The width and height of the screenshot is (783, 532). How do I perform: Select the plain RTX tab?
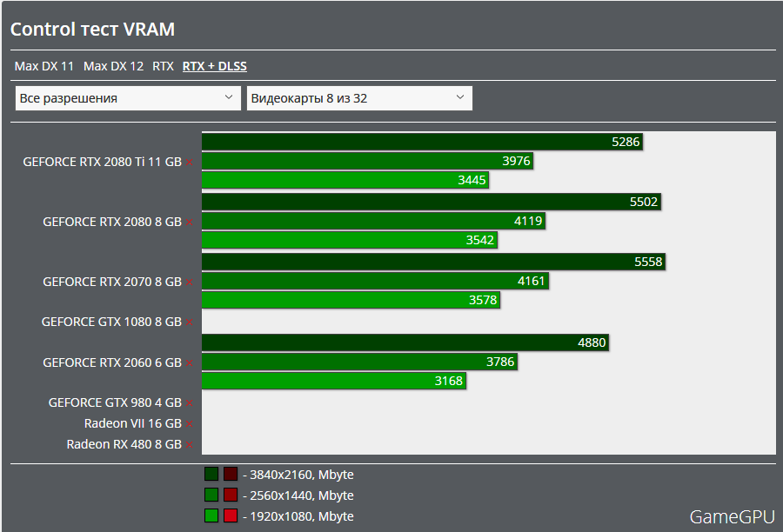coord(163,66)
